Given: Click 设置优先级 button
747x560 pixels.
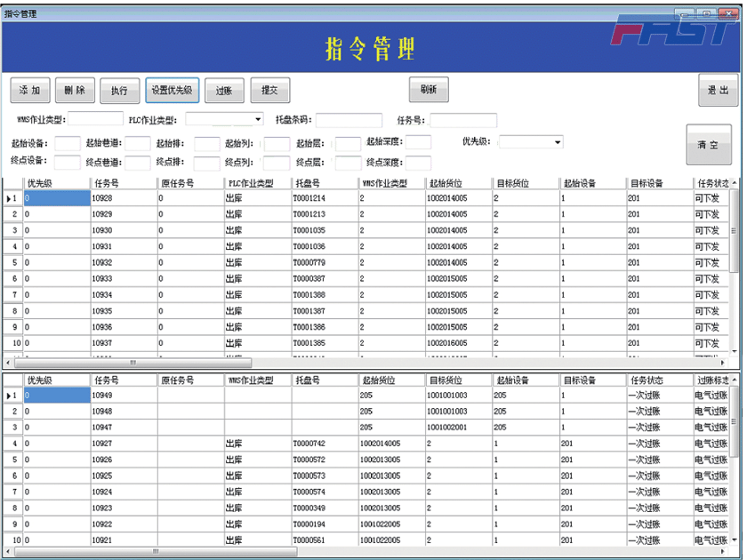Looking at the screenshot, I should coord(172,91).
